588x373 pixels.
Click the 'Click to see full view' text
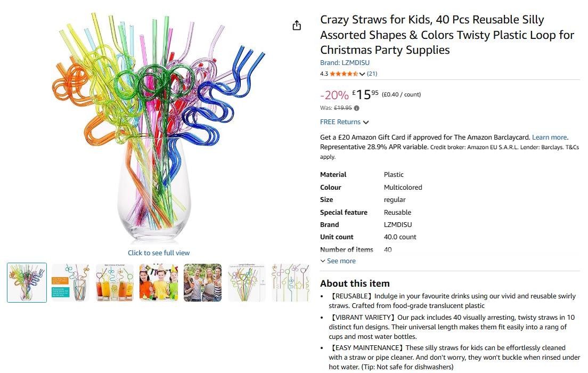click(159, 253)
